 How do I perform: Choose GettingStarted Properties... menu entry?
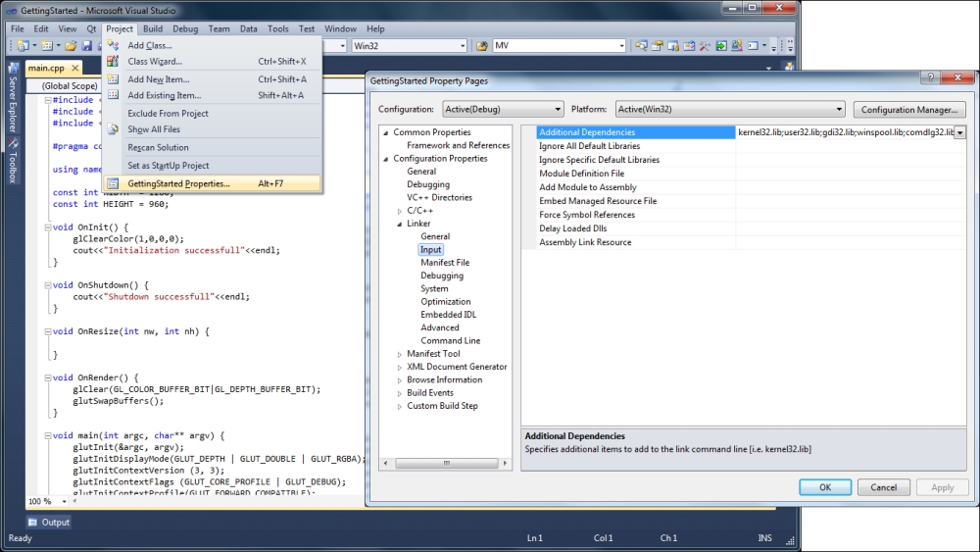pos(213,183)
